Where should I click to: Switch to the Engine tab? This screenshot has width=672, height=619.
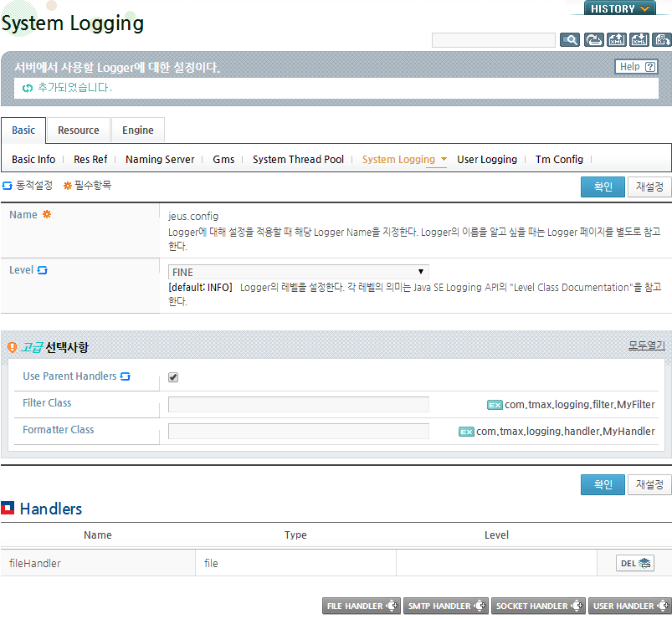pos(137,130)
